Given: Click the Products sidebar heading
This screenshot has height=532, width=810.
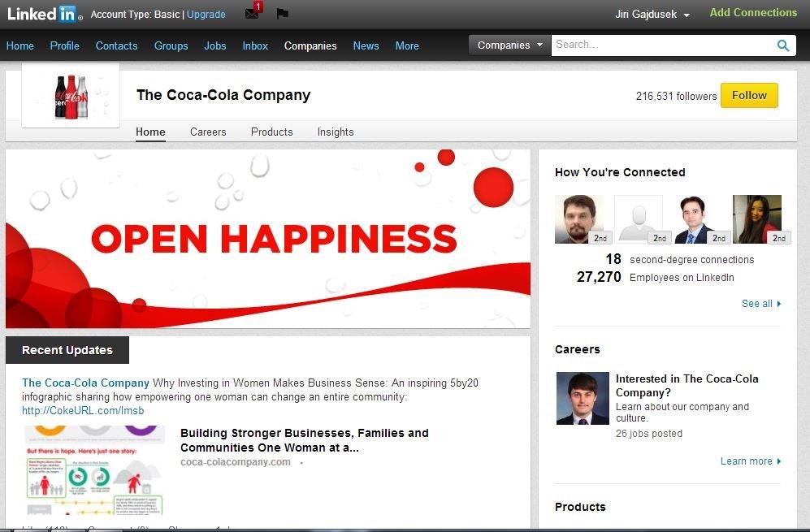Looking at the screenshot, I should 580,507.
